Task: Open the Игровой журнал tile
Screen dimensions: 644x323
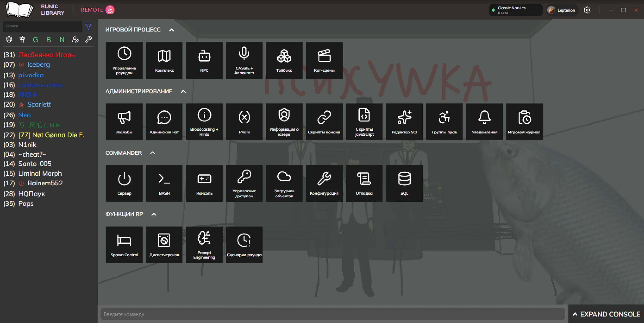Action: coord(524,122)
